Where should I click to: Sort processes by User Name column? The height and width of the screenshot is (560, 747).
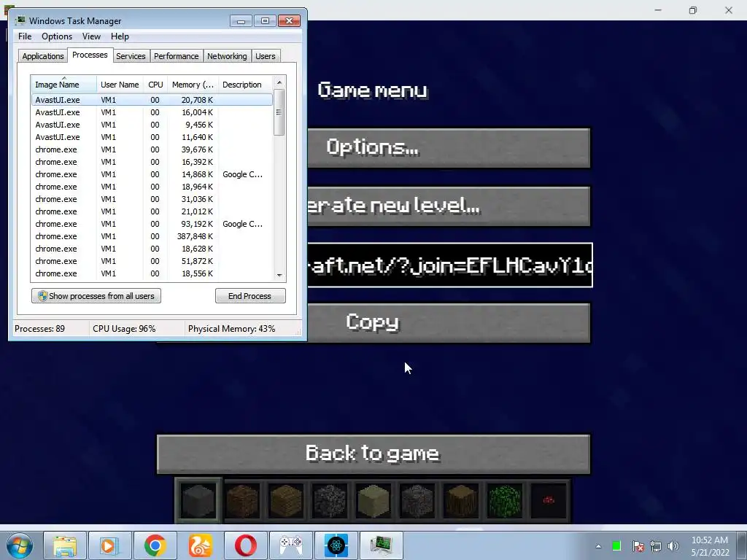[x=120, y=85]
